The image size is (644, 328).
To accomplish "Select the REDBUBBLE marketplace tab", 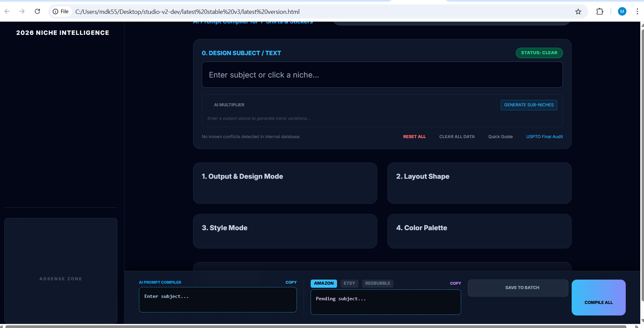I will click(377, 283).
